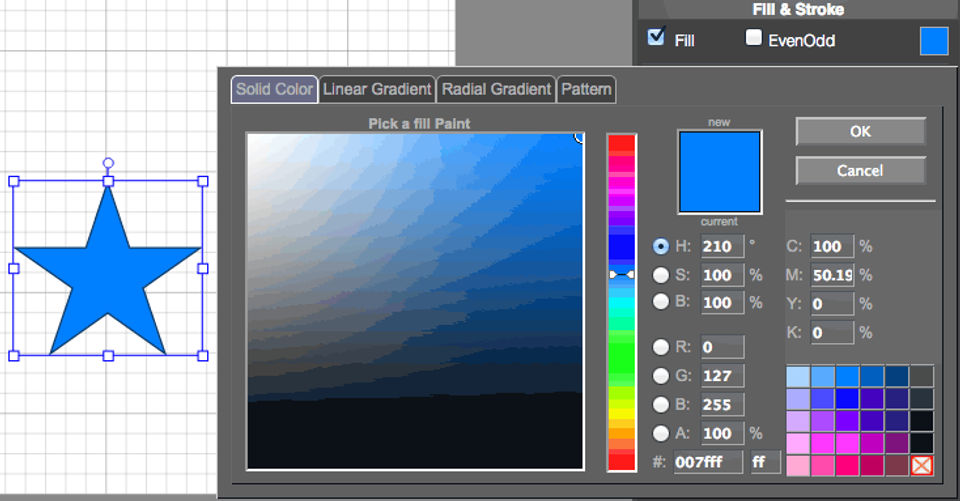
Task: Select the brightness B radio button
Action: pyautogui.click(x=661, y=301)
